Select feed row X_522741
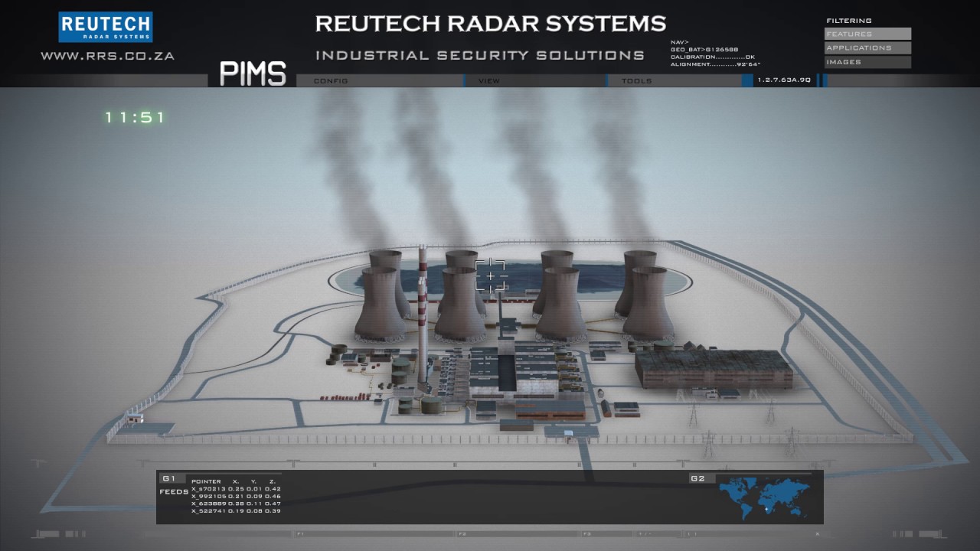The image size is (980, 551). 236,510
